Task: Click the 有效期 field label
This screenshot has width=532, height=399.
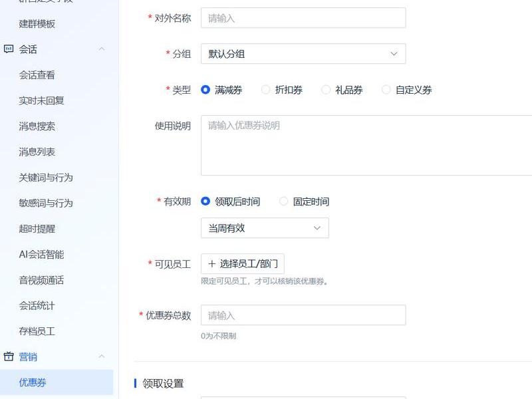Action: click(177, 201)
